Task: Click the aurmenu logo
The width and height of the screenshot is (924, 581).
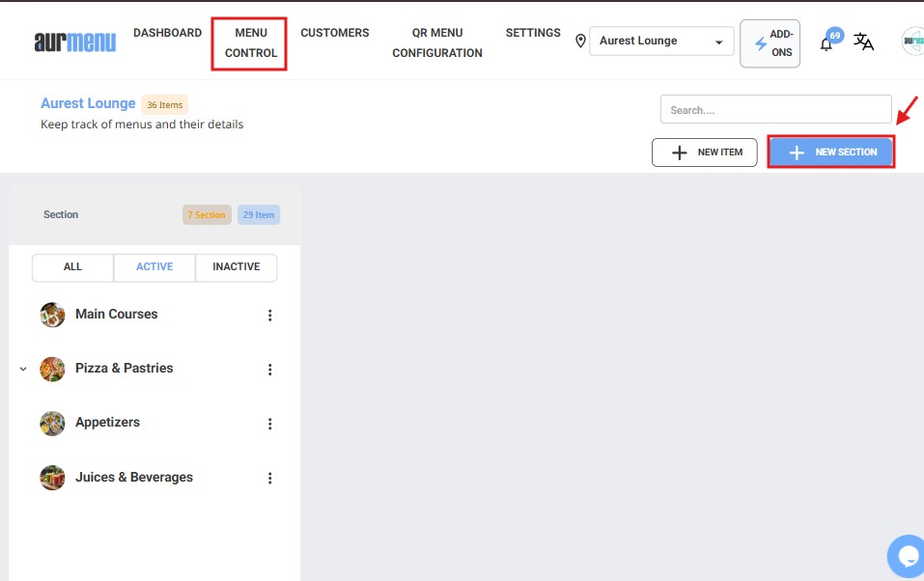Action: 74,41
